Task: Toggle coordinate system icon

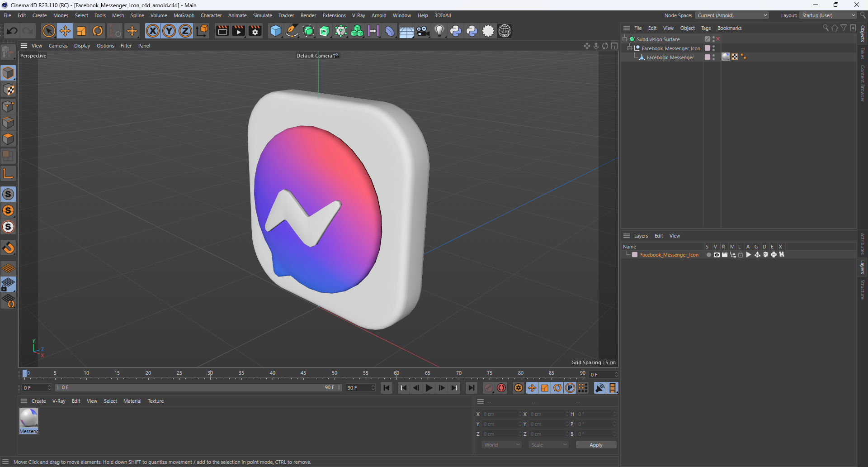Action: pos(202,31)
